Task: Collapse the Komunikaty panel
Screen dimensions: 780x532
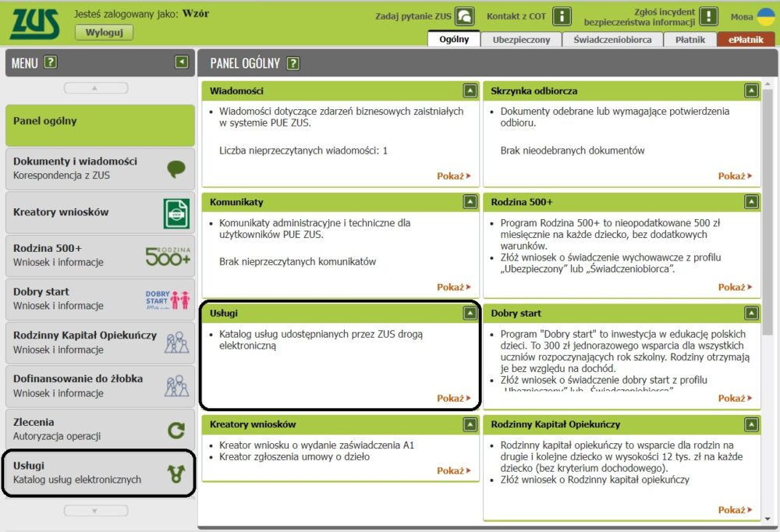Action: (470, 202)
